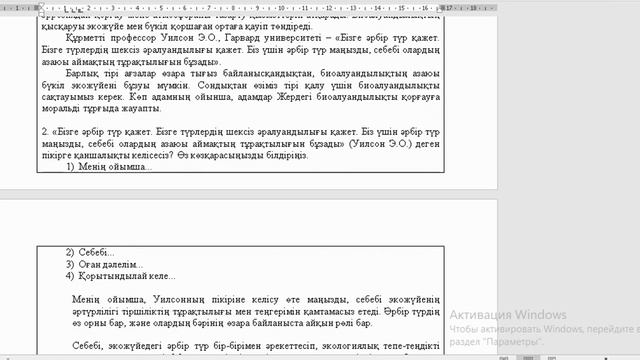Place cursor on list item "4) Қорытындылай келе..."
Image resolution: width=640 pixels, height=360 pixels.
tap(121, 276)
